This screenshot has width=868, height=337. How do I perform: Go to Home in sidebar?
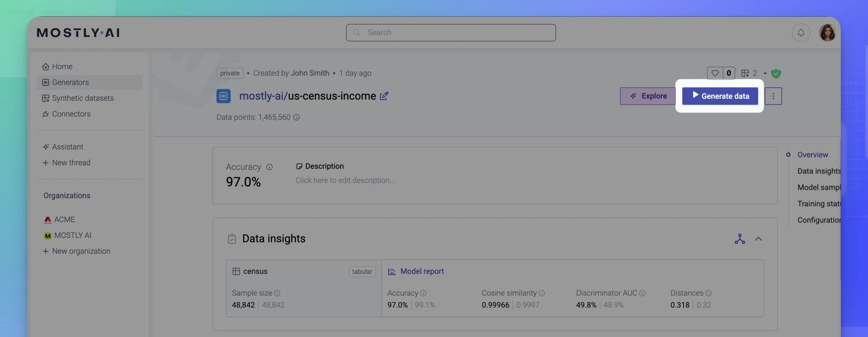90,66
